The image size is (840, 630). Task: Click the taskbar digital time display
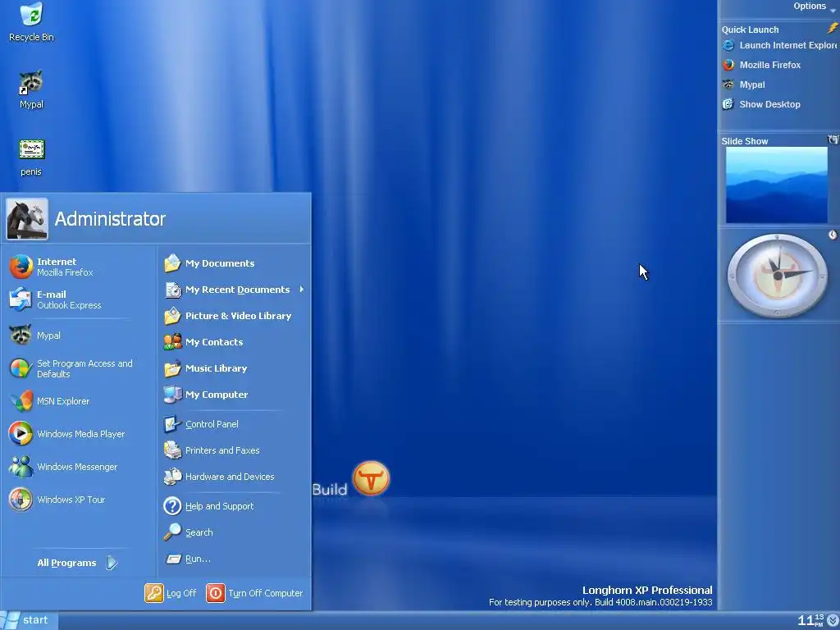[810, 620]
